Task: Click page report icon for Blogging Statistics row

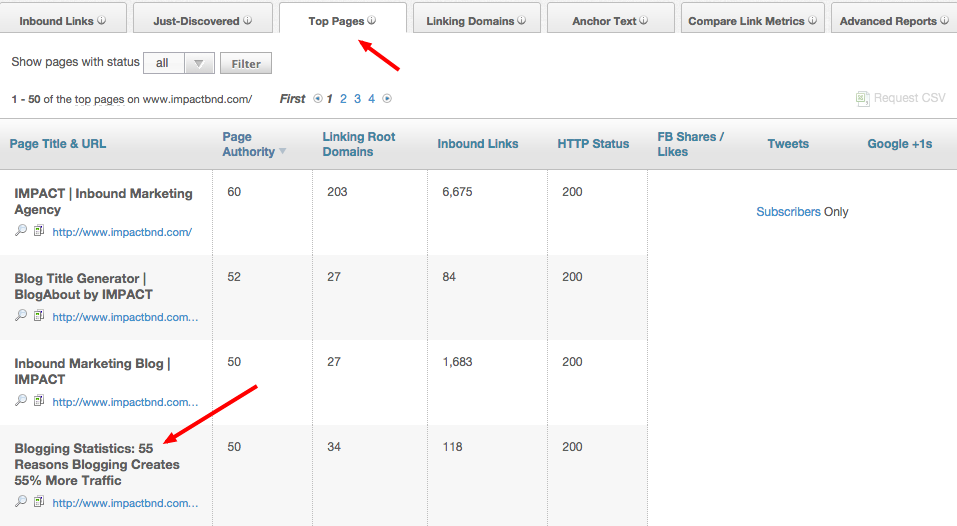Action: 39,502
